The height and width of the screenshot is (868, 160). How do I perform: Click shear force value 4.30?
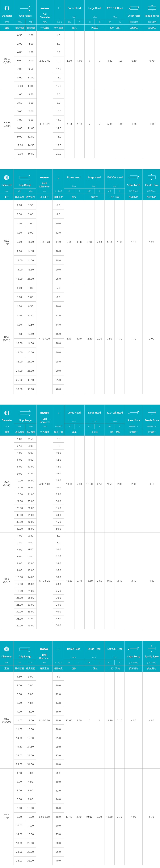coord(133,720)
